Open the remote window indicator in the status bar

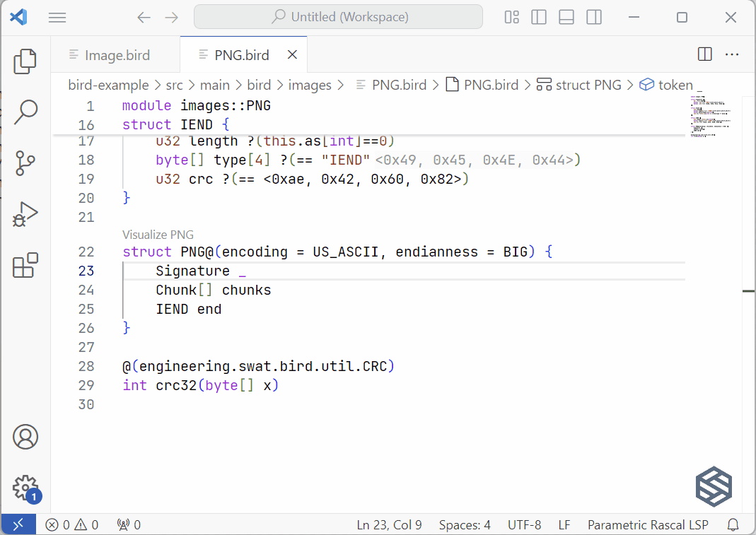[18, 524]
